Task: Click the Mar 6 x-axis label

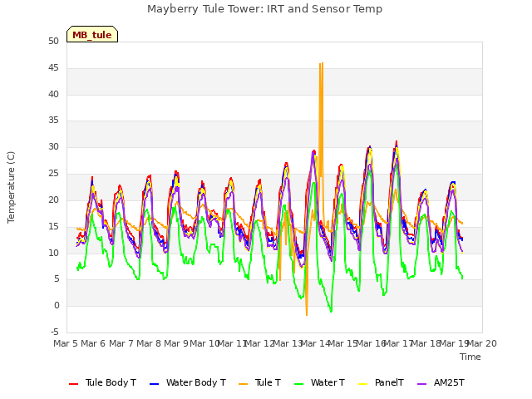Action: click(x=93, y=343)
